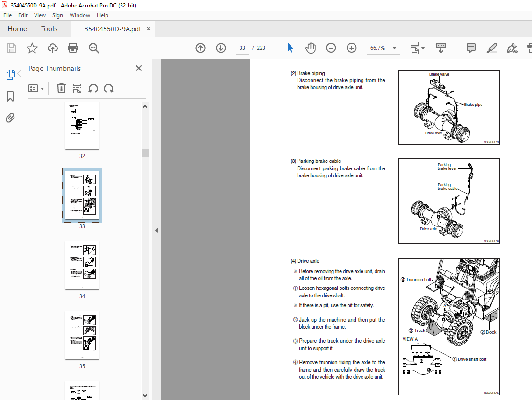Open the Window menu
The height and width of the screenshot is (400, 532).
(80, 15)
